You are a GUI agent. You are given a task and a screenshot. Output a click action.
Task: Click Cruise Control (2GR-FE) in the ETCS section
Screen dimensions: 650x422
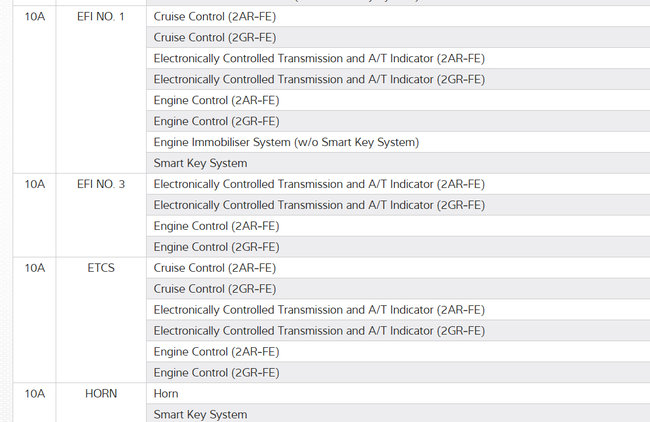pos(216,289)
